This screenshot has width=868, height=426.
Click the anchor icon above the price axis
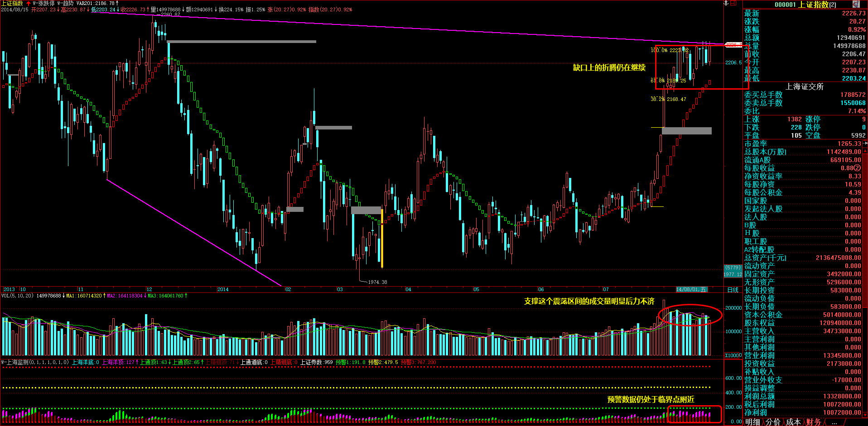tap(726, 3)
